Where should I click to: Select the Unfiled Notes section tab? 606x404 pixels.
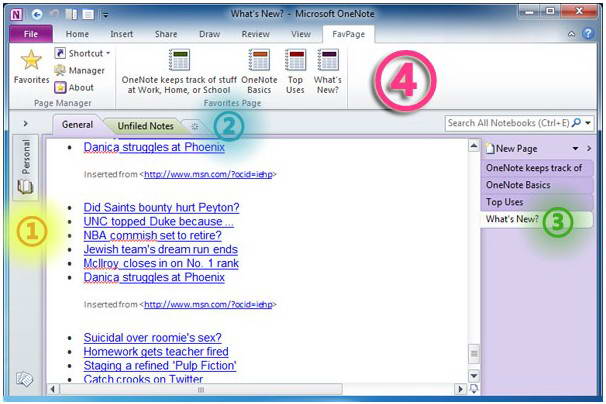145,126
